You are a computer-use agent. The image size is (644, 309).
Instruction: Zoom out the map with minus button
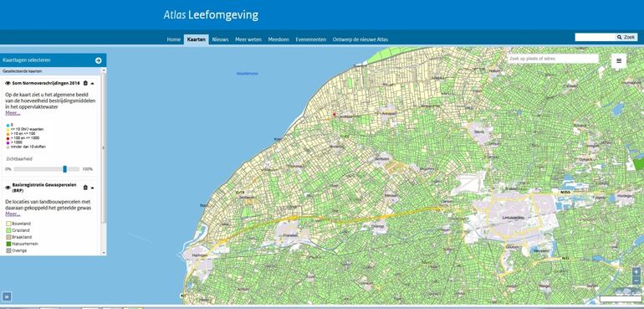pyautogui.click(x=636, y=281)
